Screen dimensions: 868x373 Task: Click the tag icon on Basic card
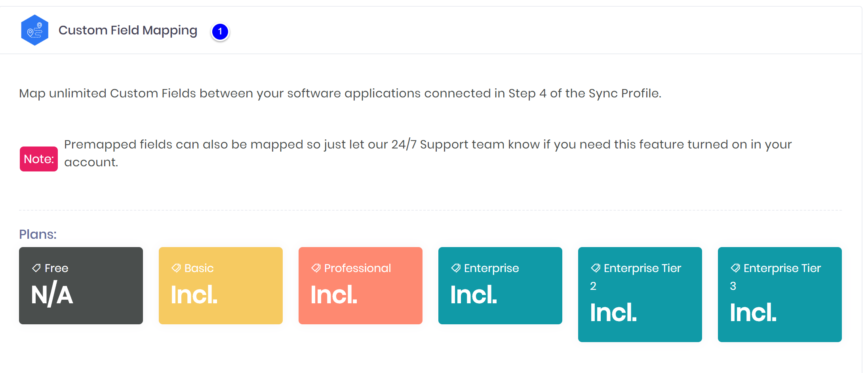[x=176, y=268]
